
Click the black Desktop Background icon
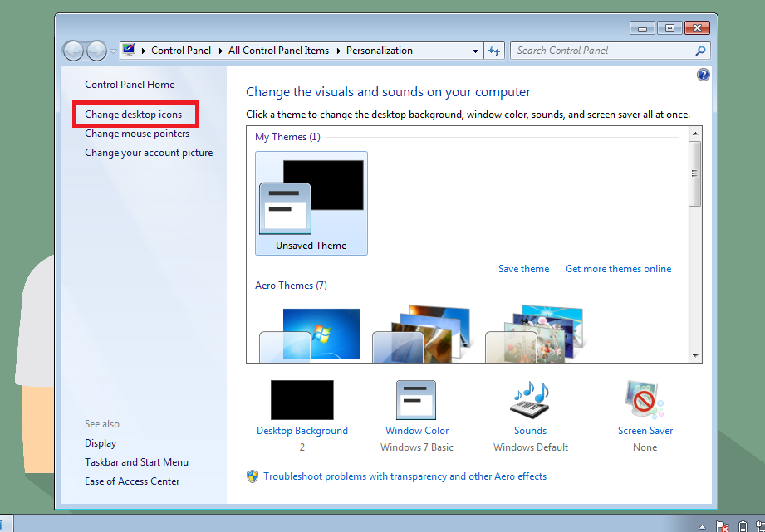[x=302, y=400]
